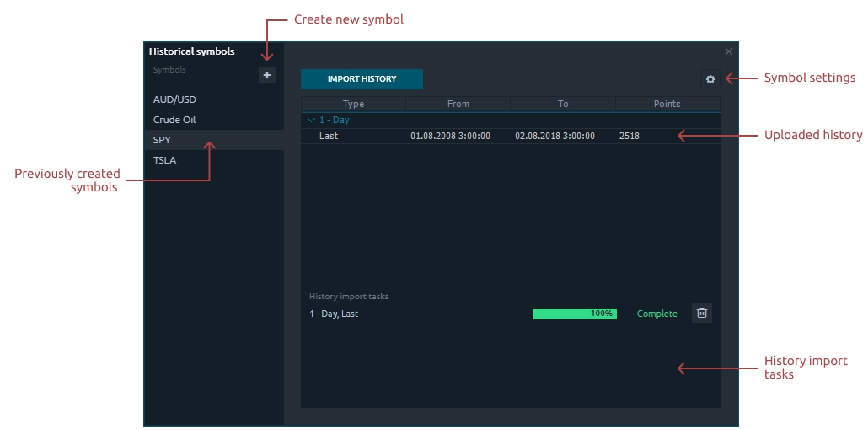Select SPY symbol in the list
The image size is (868, 430).
tap(214, 140)
